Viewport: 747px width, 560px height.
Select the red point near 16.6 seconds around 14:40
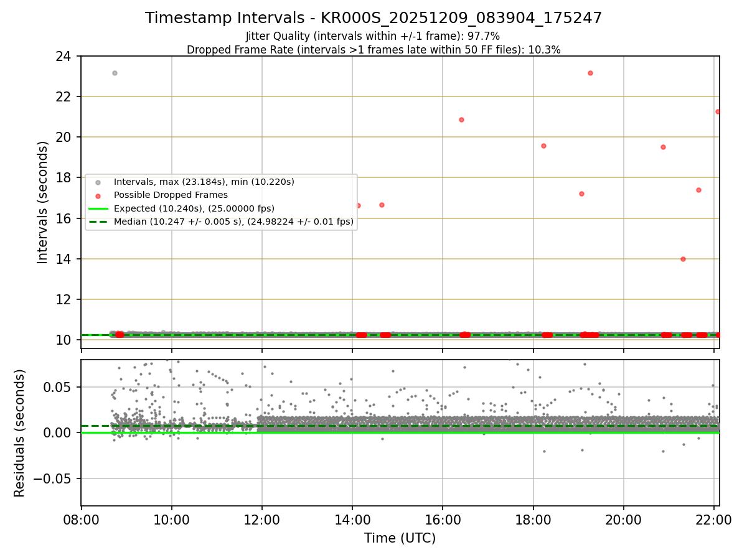(382, 205)
